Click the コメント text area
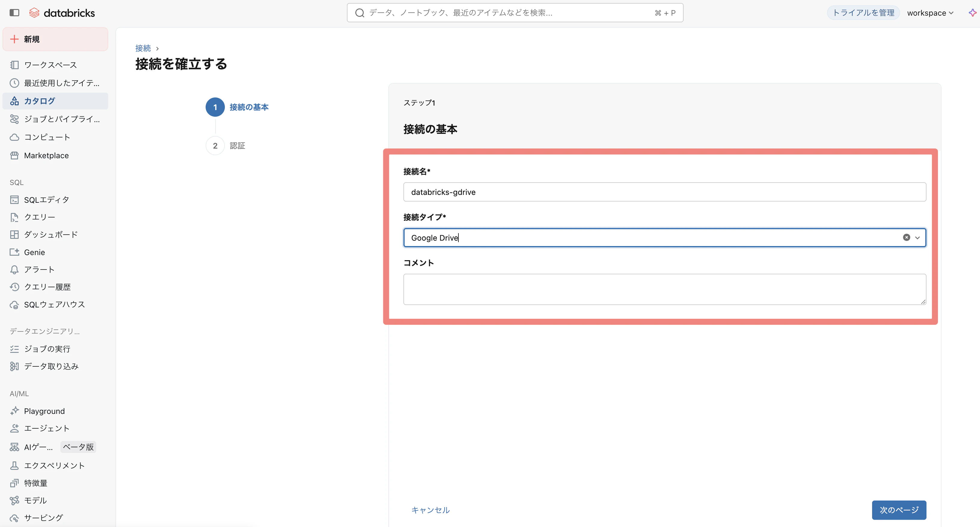This screenshot has height=527, width=980. 664,289
